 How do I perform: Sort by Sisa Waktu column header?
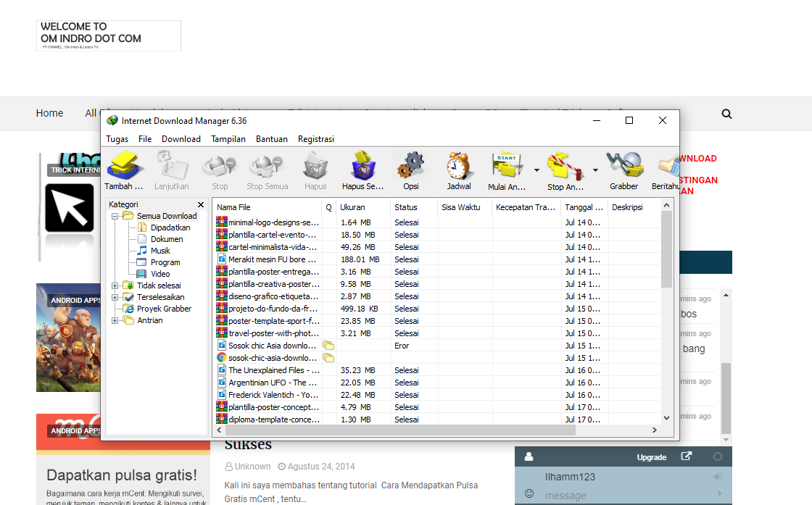(x=465, y=207)
